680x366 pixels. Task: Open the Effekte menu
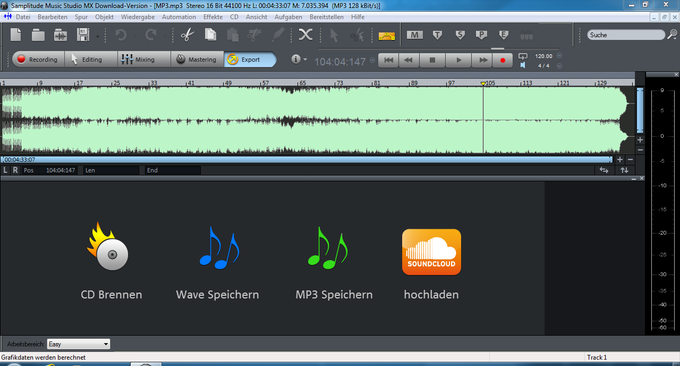click(x=213, y=17)
